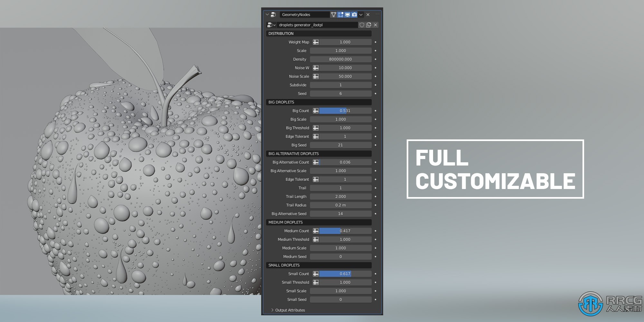Animate the Density property dot

click(375, 59)
